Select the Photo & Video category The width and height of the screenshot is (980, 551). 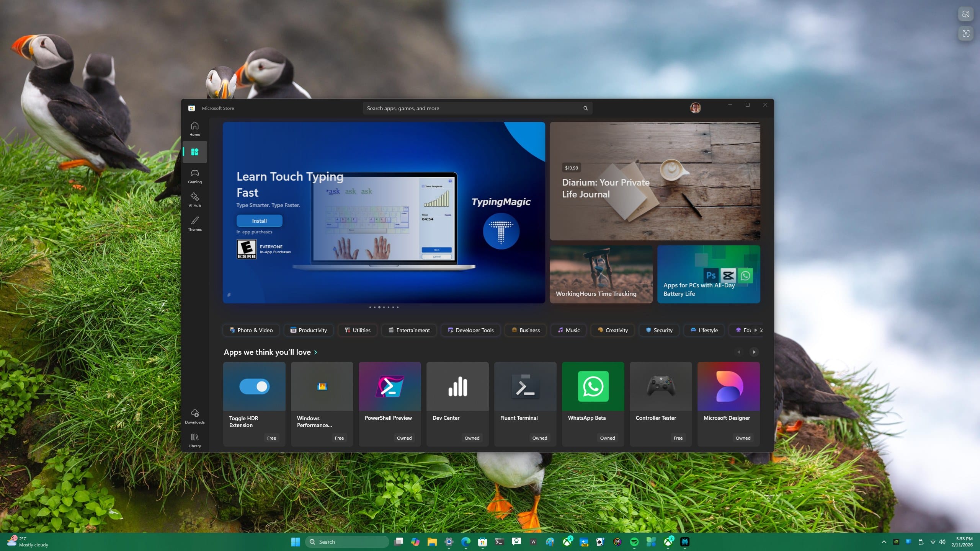tap(251, 330)
